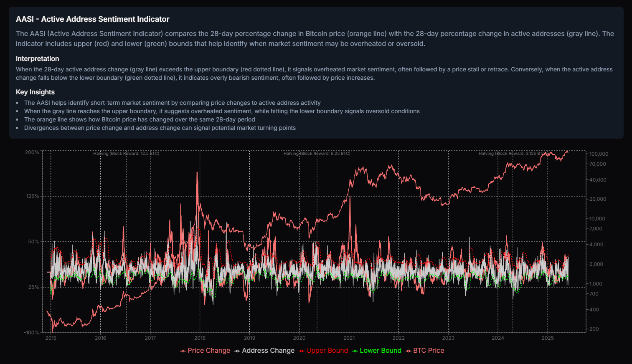Click the 20,000 price axis label
632x364 pixels.
[598, 199]
